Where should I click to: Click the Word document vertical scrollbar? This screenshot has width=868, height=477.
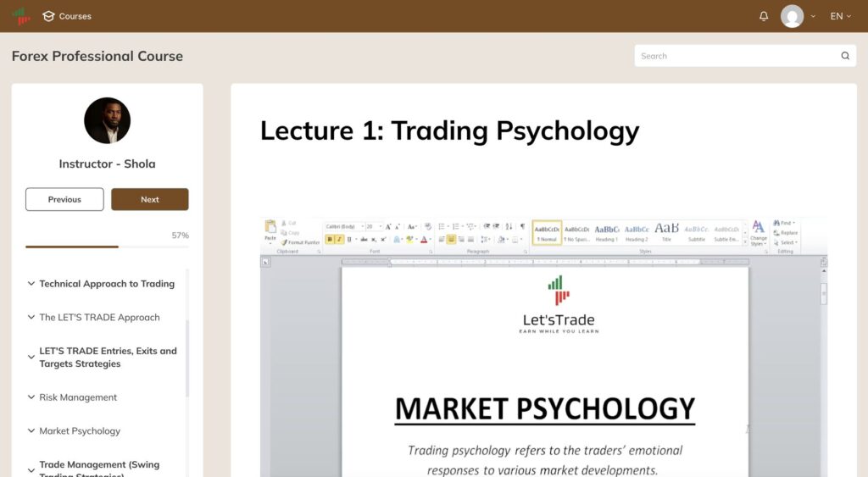pyautogui.click(x=824, y=293)
